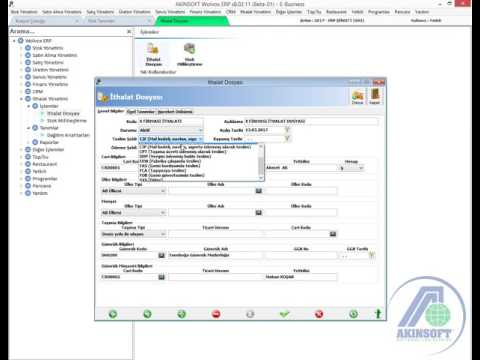Open lookup icon beside Gümrük Müşaviri Cari Kodu
Viewport: 480px width, 360px height.
tap(161, 277)
